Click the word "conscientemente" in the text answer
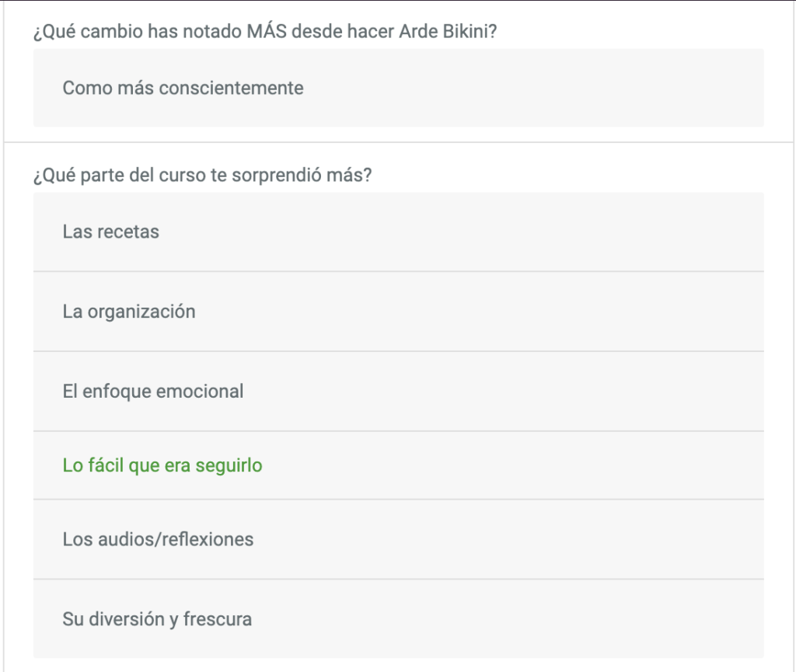 [x=232, y=89]
